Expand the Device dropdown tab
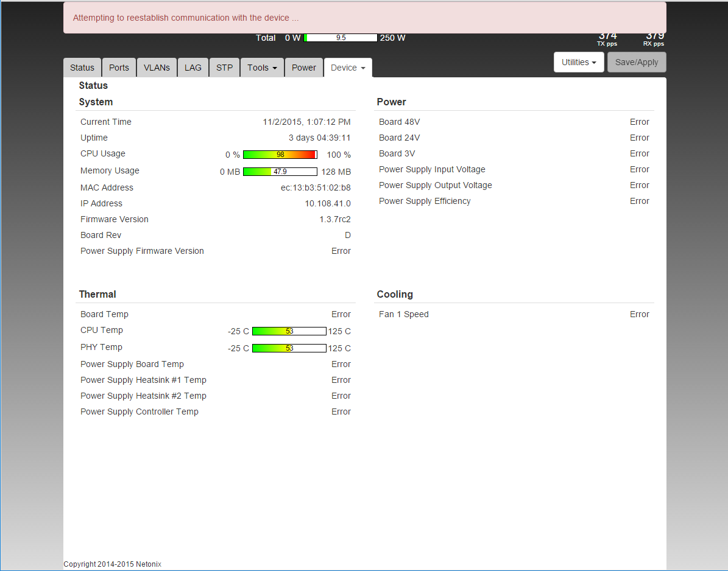 [348, 68]
